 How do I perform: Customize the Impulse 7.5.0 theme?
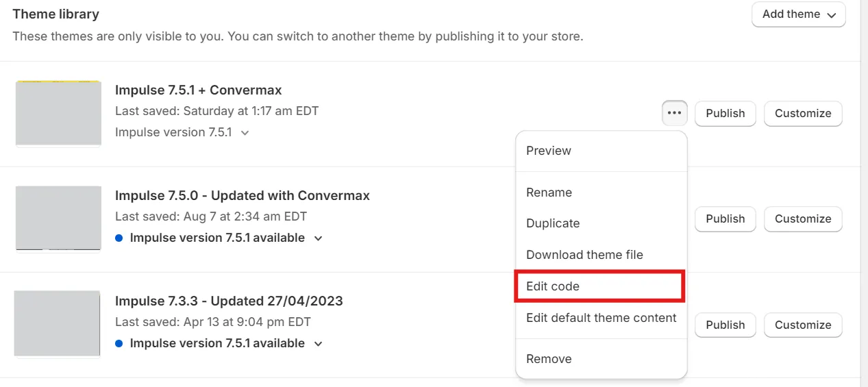point(803,219)
